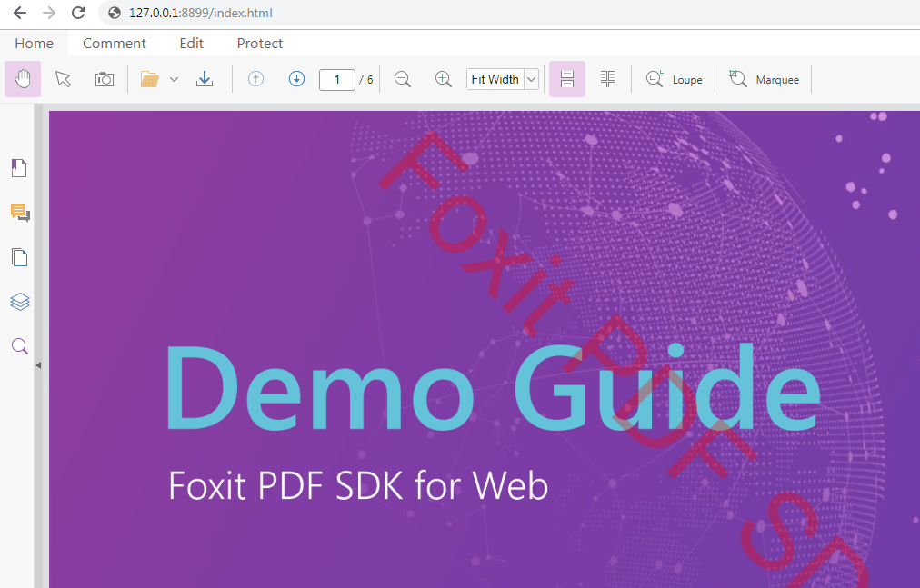This screenshot has width=920, height=588.
Task: Activate the Loupe magnifier tool
Action: [x=674, y=79]
